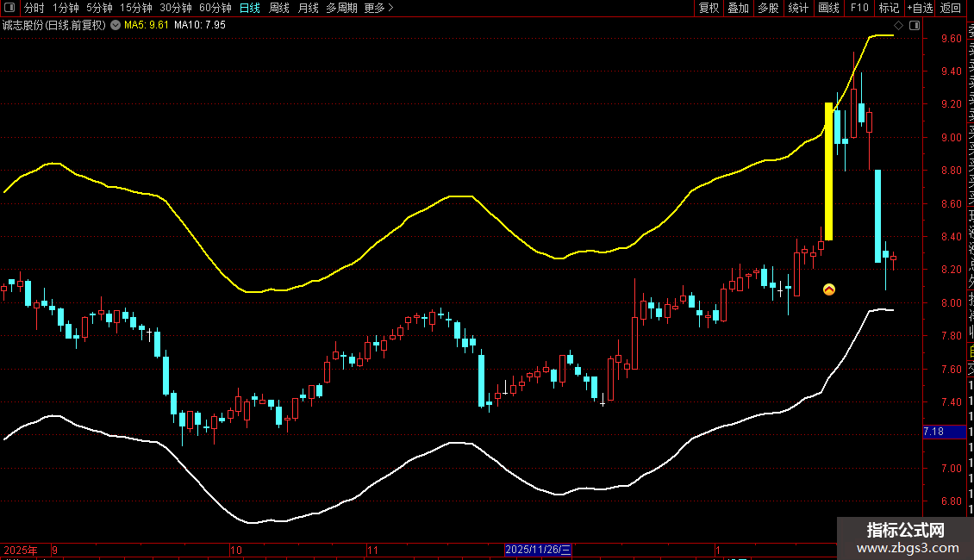This screenshot has width=974, height=560.
Task: Select the 1分钟 period tab
Action: click(66, 8)
